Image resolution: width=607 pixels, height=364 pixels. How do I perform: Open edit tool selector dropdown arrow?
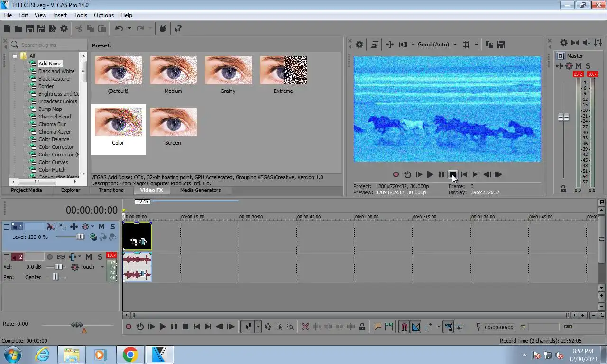coord(258,327)
